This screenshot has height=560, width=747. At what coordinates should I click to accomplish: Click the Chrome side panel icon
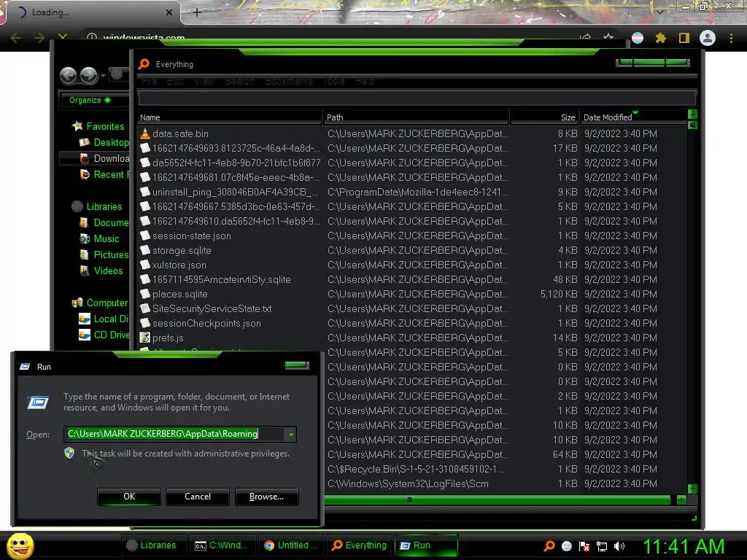(684, 38)
